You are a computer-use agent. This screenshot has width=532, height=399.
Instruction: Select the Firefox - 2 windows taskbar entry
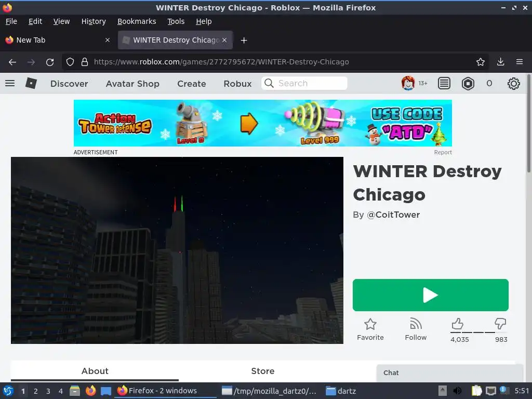pos(166,391)
